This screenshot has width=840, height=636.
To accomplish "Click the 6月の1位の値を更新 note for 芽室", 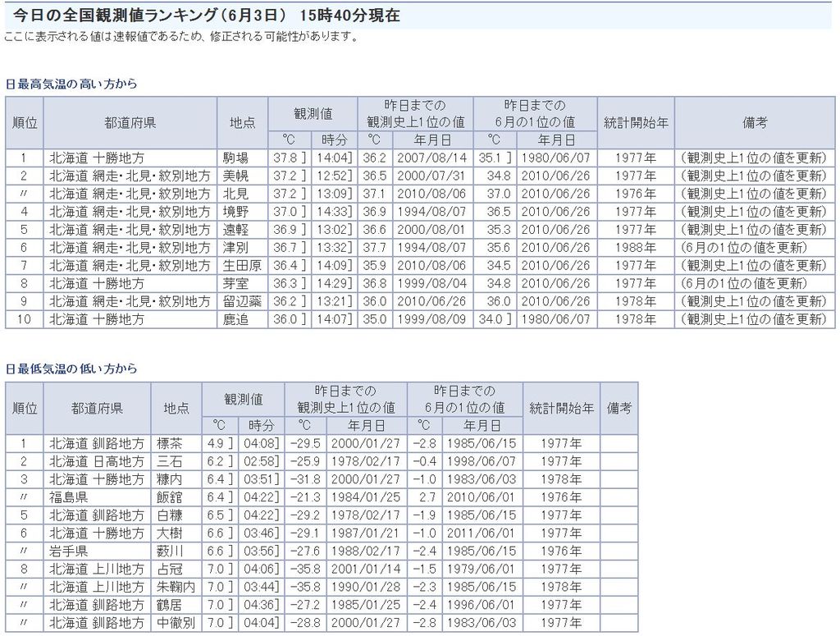I will pos(743,283).
